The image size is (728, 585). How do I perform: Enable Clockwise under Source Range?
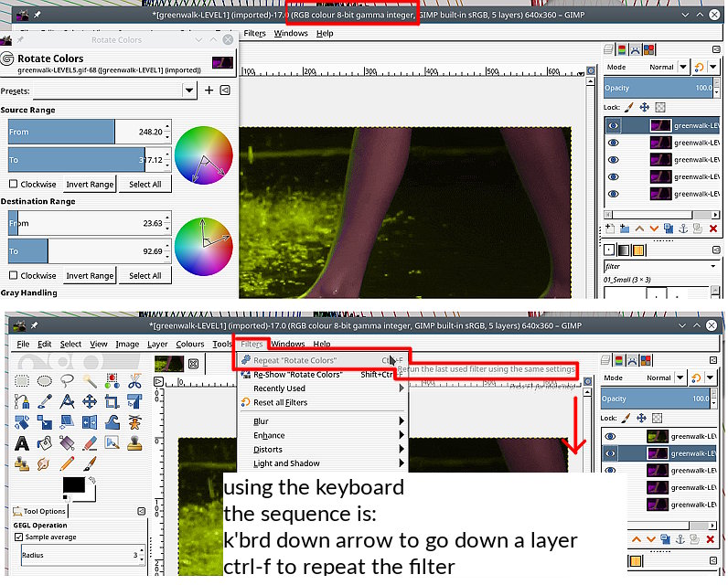click(13, 184)
